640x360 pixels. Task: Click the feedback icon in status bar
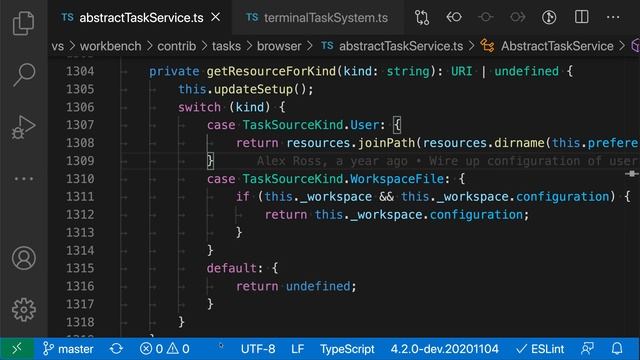pos(588,349)
